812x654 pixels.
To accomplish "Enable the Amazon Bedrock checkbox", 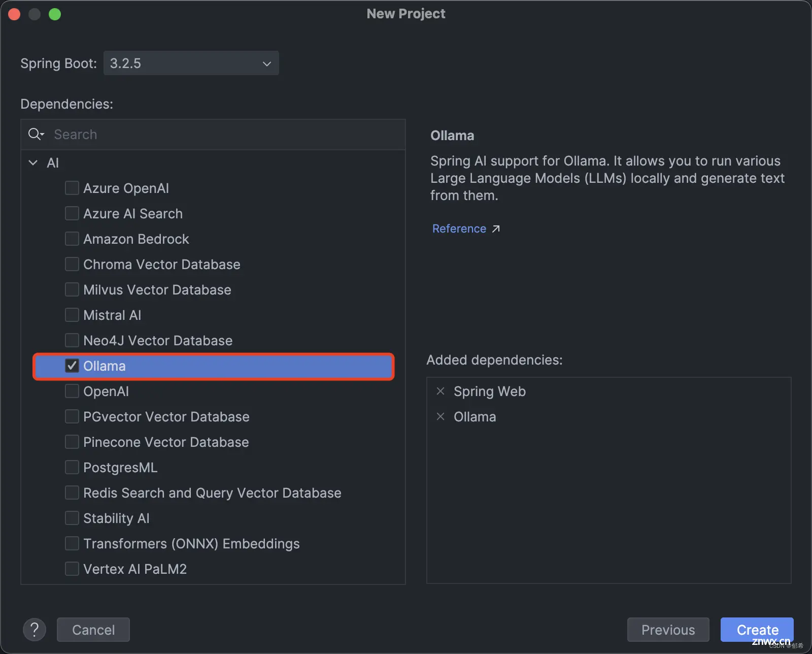I will tap(72, 239).
